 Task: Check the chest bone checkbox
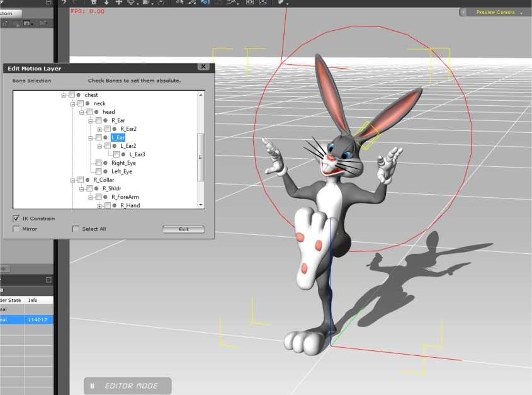coord(72,94)
